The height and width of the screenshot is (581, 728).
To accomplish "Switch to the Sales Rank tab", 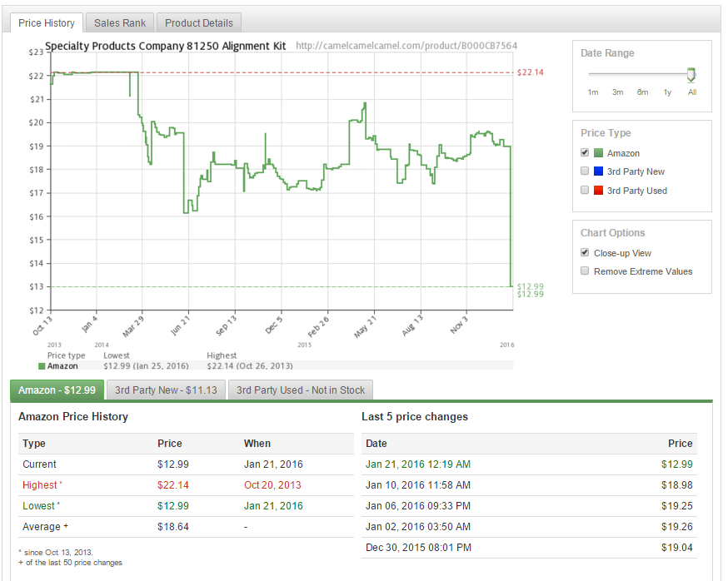I will click(x=120, y=23).
